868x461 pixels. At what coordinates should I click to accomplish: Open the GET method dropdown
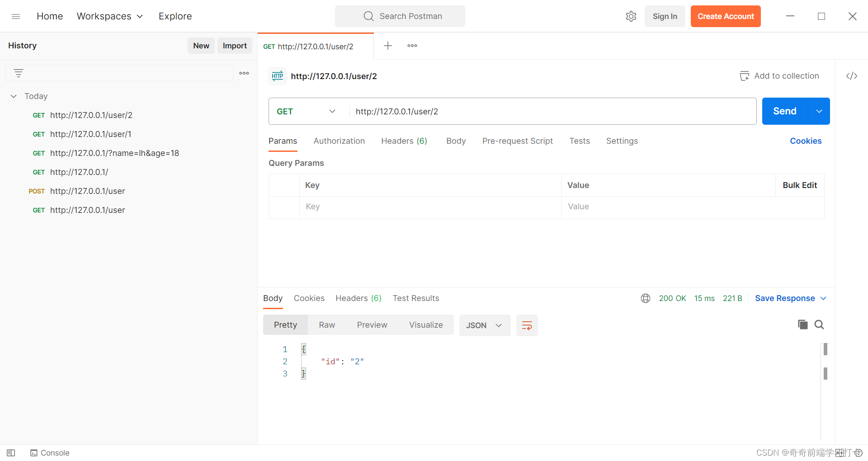(307, 111)
